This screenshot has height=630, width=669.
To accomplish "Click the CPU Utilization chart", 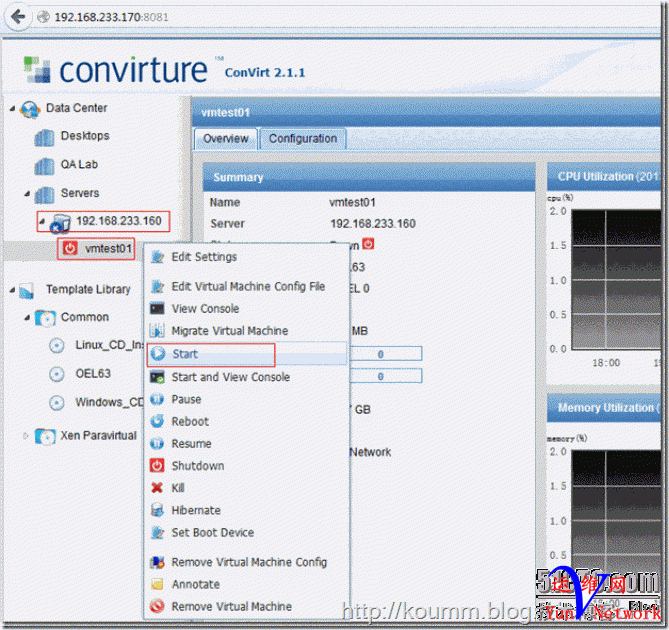I will [x=615, y=279].
